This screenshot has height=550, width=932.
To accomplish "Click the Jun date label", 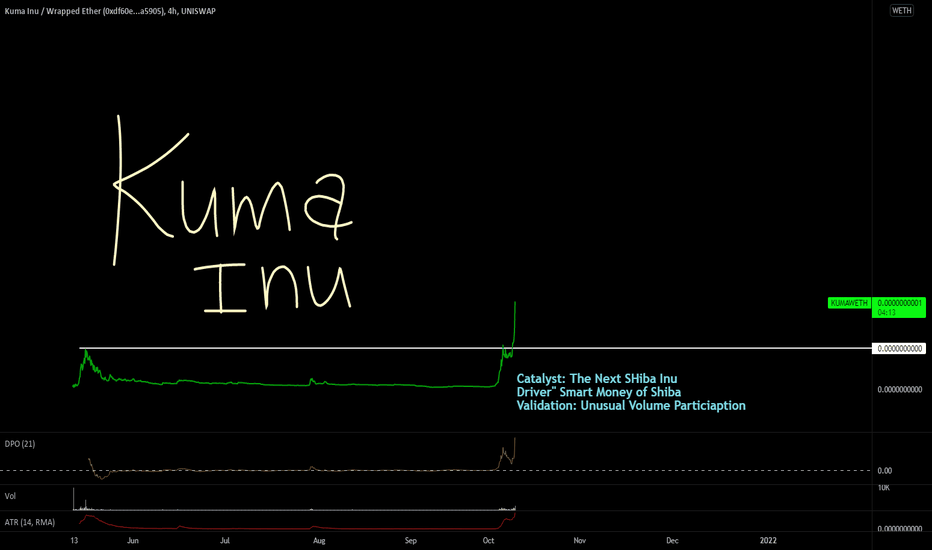I will [x=133, y=540].
